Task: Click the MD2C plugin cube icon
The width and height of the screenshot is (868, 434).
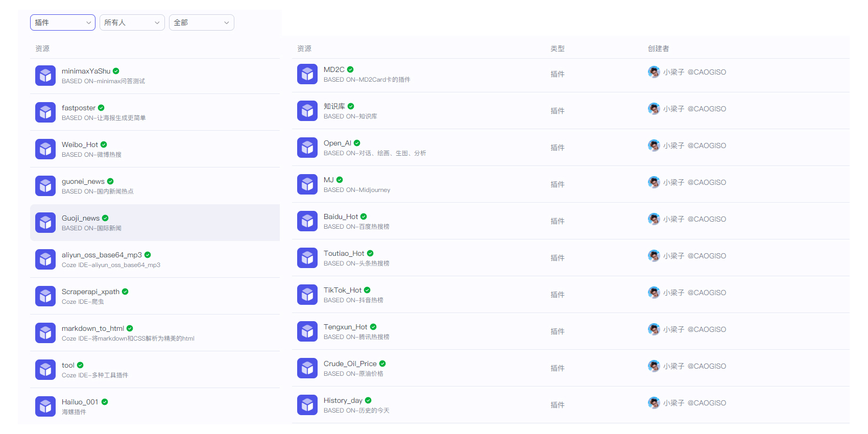Action: (307, 74)
